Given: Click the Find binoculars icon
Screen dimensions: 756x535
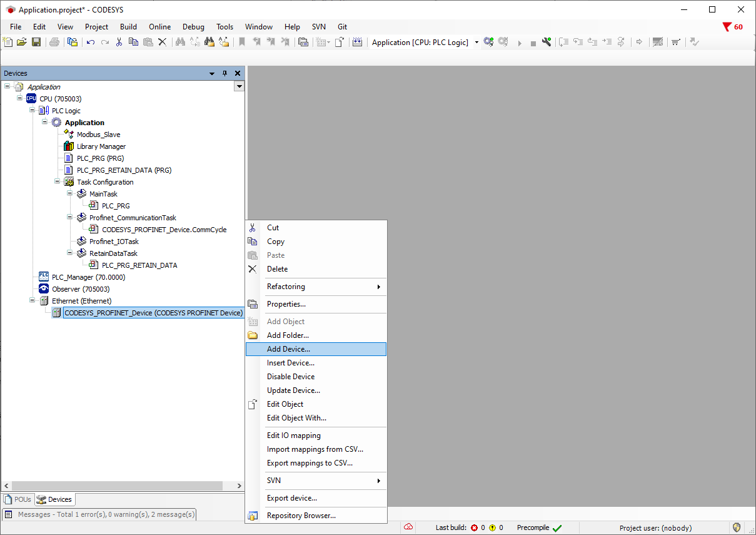Looking at the screenshot, I should pyautogui.click(x=180, y=42).
